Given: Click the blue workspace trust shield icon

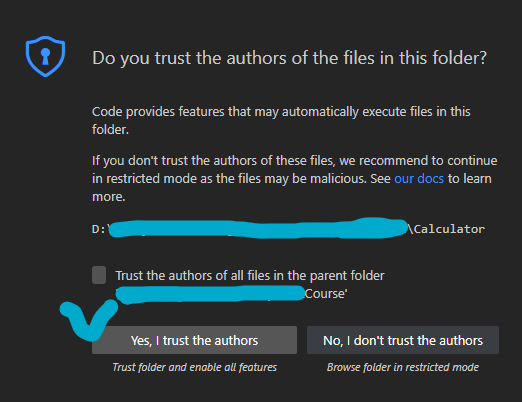Looking at the screenshot, I should (45, 56).
